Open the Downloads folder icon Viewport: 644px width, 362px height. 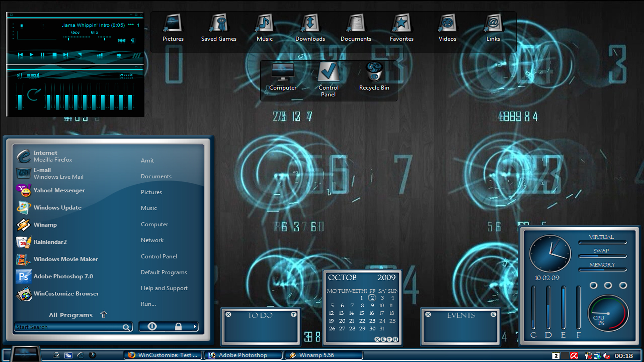[310, 27]
